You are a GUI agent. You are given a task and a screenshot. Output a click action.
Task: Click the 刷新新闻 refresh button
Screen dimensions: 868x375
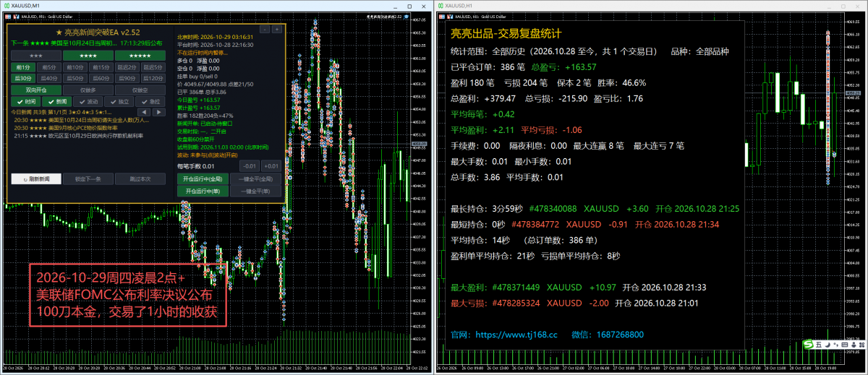click(x=36, y=178)
